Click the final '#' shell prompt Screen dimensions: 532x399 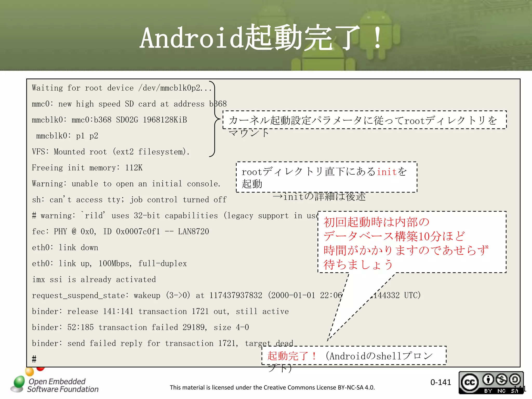34,359
